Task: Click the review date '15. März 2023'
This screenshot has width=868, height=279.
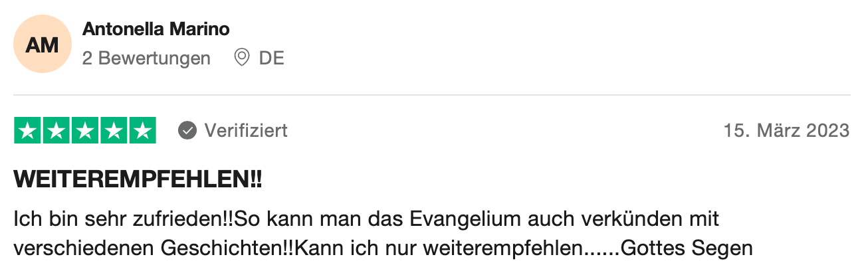Action: 786,131
